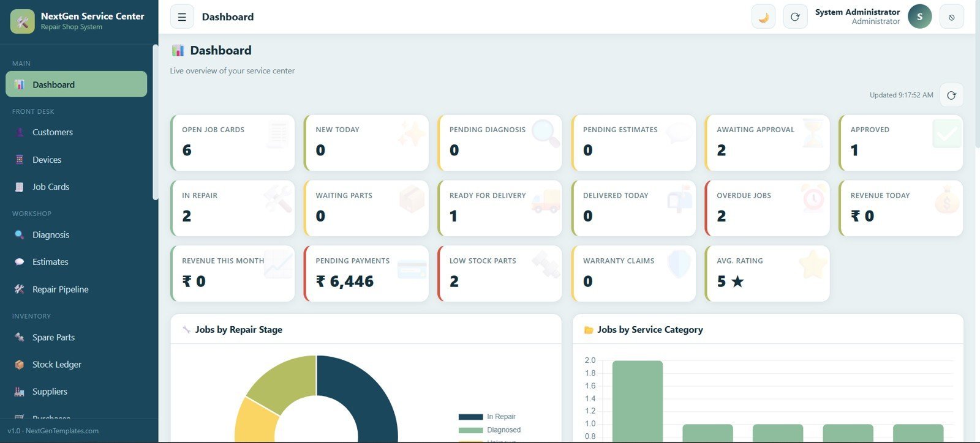Click the Estimates speech bubble icon

click(x=20, y=262)
